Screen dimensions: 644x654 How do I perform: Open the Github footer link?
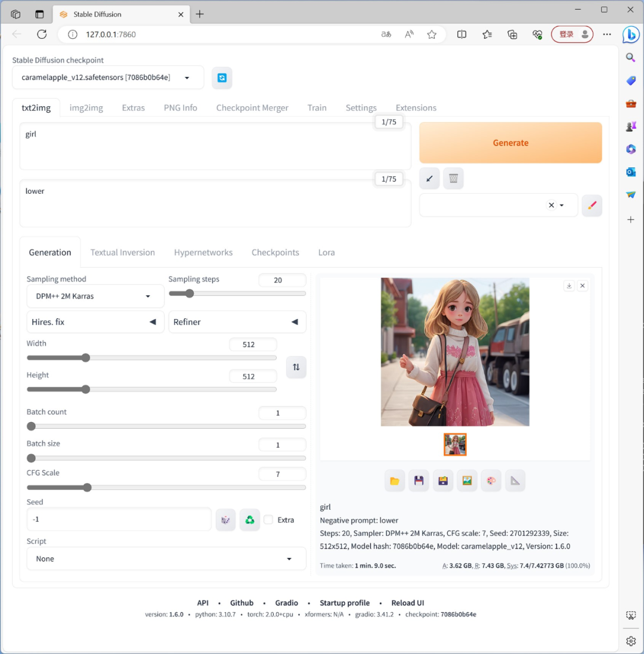242,603
